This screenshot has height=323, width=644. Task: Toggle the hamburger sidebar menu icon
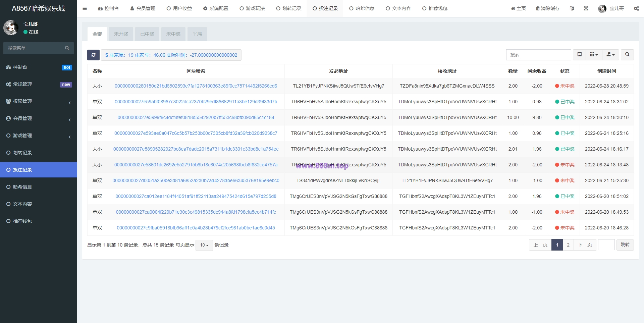click(x=85, y=8)
